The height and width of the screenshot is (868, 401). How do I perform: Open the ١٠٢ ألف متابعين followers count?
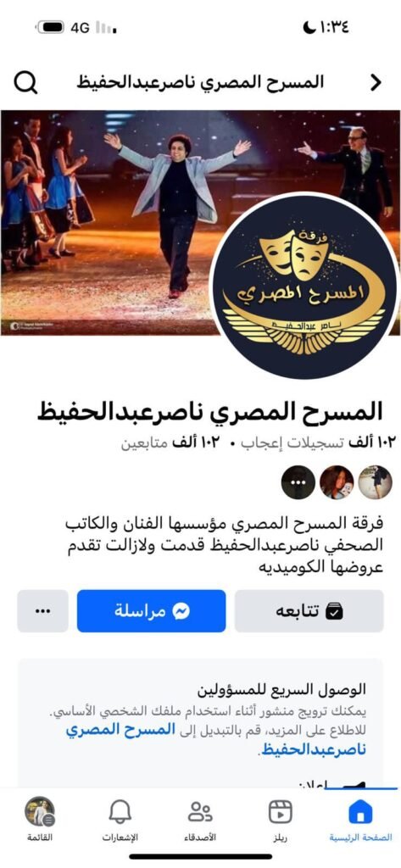coord(172,442)
